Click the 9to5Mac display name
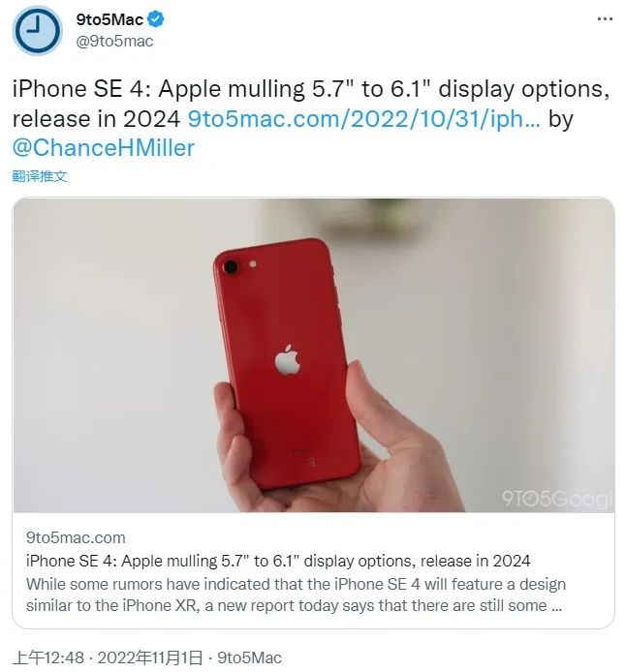 [x=110, y=19]
